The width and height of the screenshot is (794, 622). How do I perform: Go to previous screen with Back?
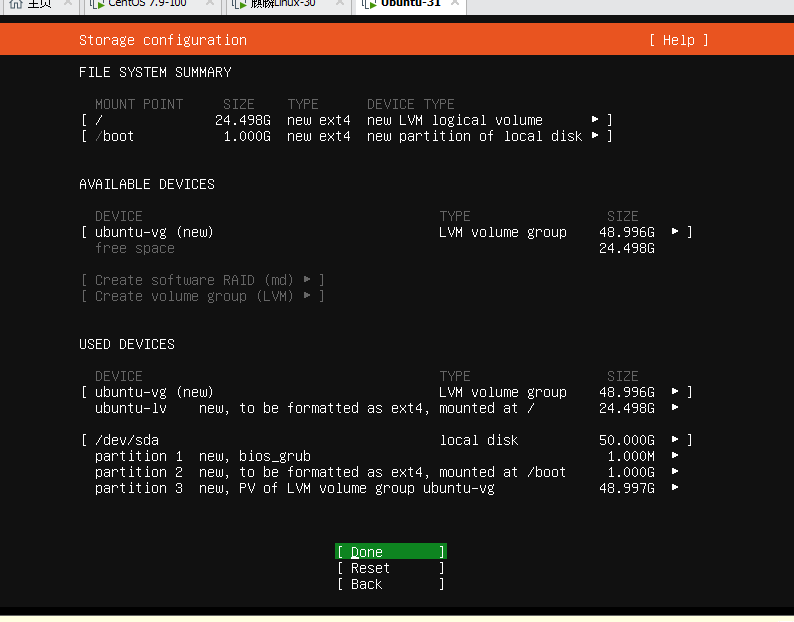point(390,584)
